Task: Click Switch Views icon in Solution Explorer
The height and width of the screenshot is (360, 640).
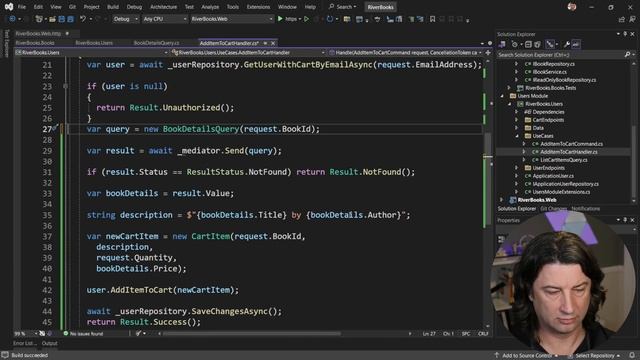Action: (x=502, y=44)
